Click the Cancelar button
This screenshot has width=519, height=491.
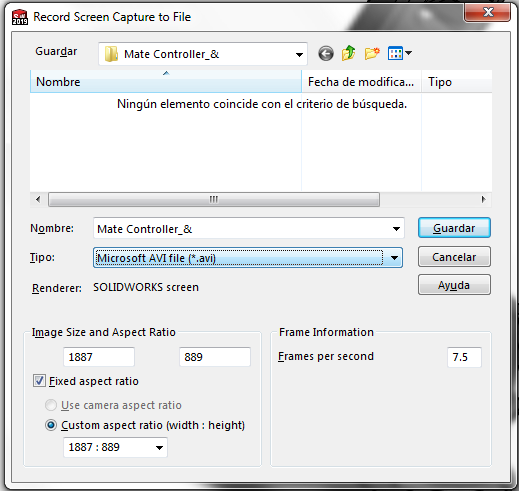[x=454, y=257]
